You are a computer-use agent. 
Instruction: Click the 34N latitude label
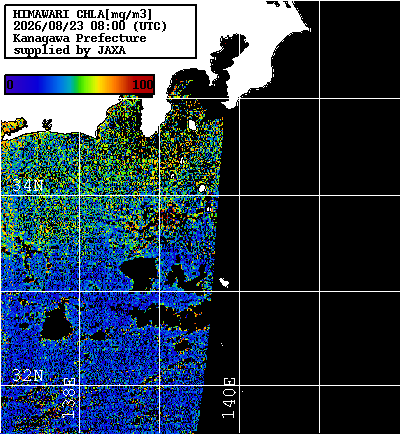[28, 186]
